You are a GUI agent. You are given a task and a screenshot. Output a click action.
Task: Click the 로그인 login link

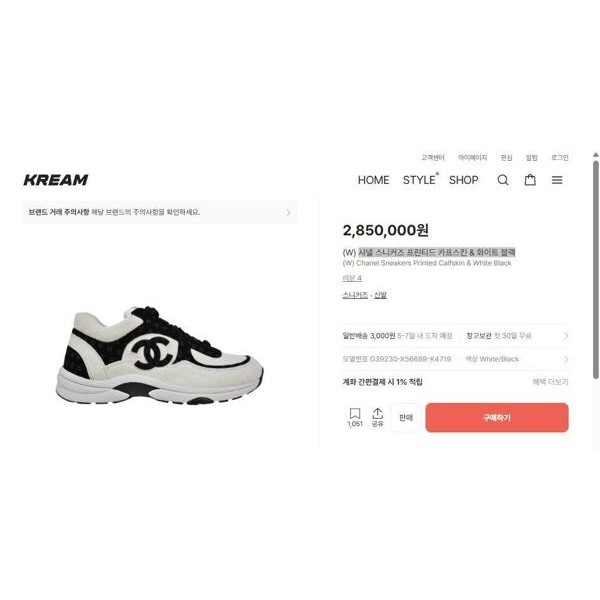point(559,158)
